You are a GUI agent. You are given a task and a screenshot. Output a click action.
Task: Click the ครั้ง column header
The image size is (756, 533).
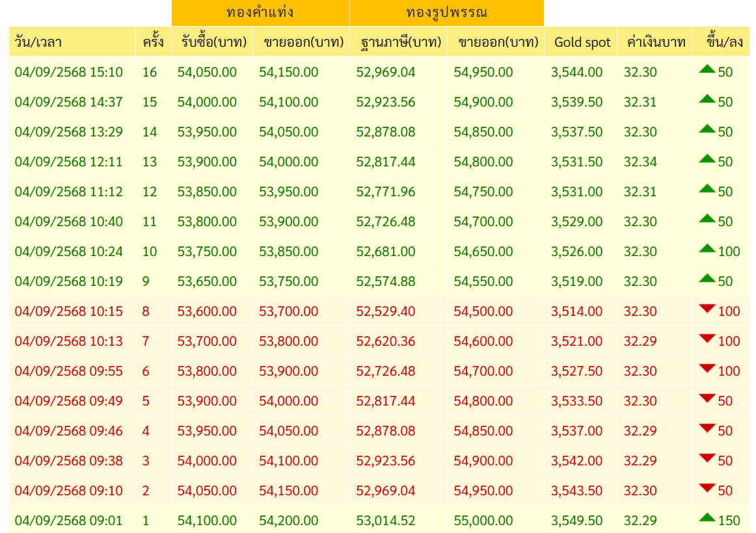pos(154,42)
